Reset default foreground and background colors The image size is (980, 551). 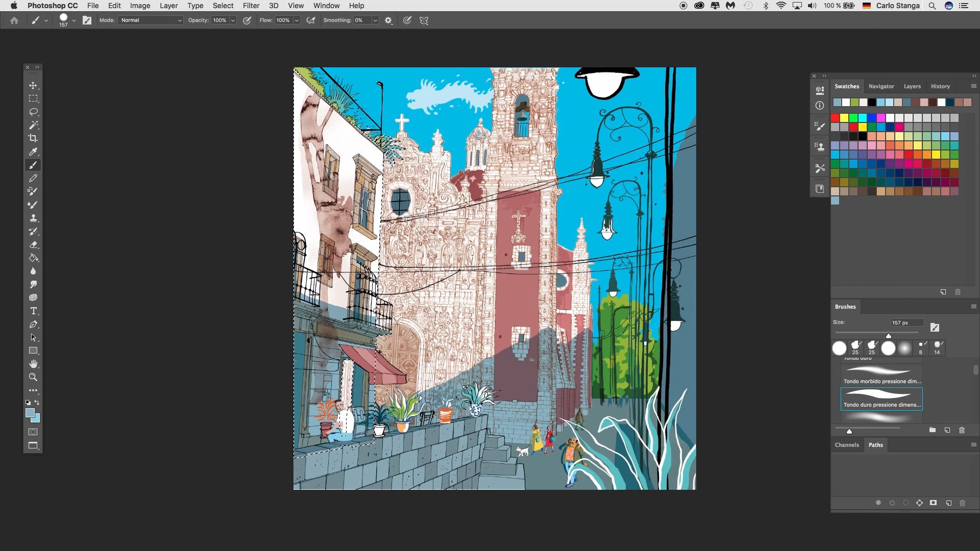point(28,403)
